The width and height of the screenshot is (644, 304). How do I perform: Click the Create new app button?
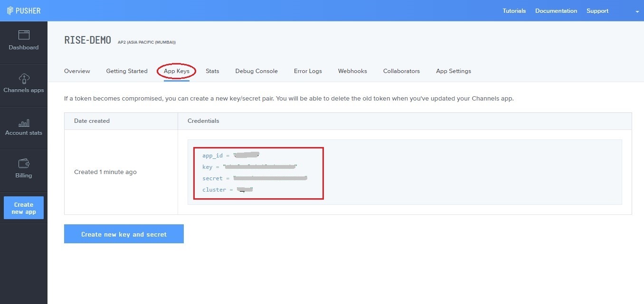(x=24, y=208)
